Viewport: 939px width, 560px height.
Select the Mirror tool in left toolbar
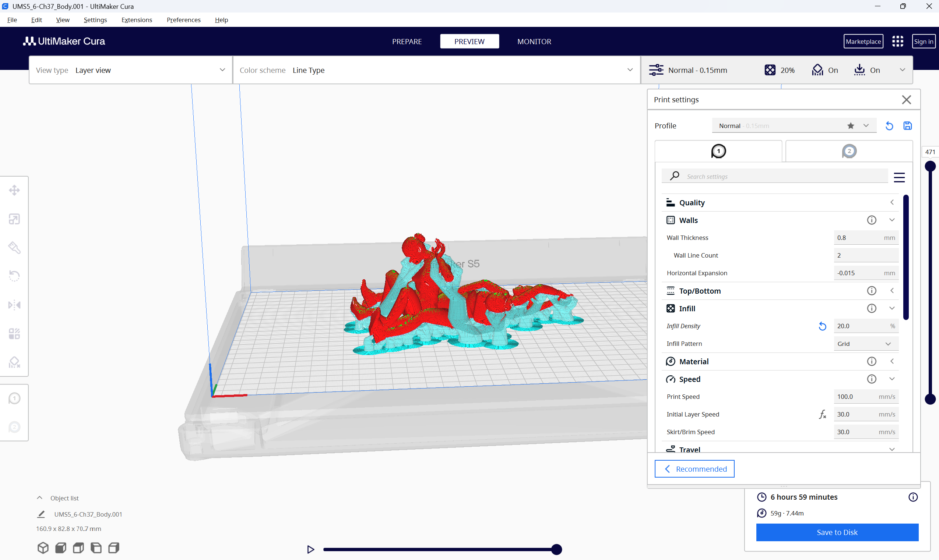[x=14, y=305]
